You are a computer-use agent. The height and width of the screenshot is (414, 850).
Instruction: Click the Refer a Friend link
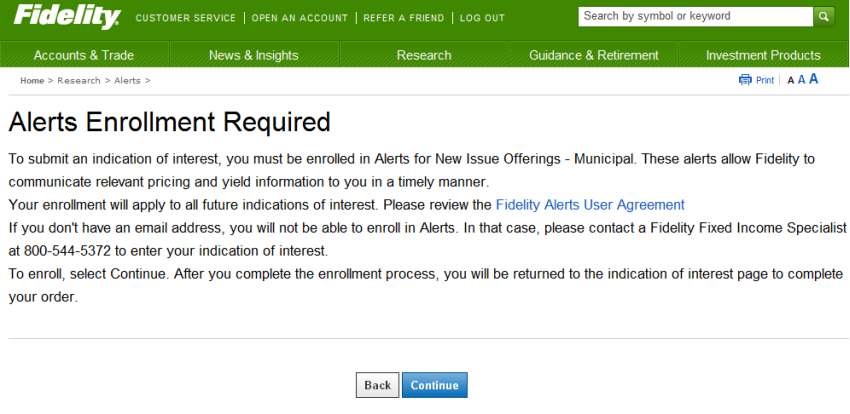click(x=404, y=18)
